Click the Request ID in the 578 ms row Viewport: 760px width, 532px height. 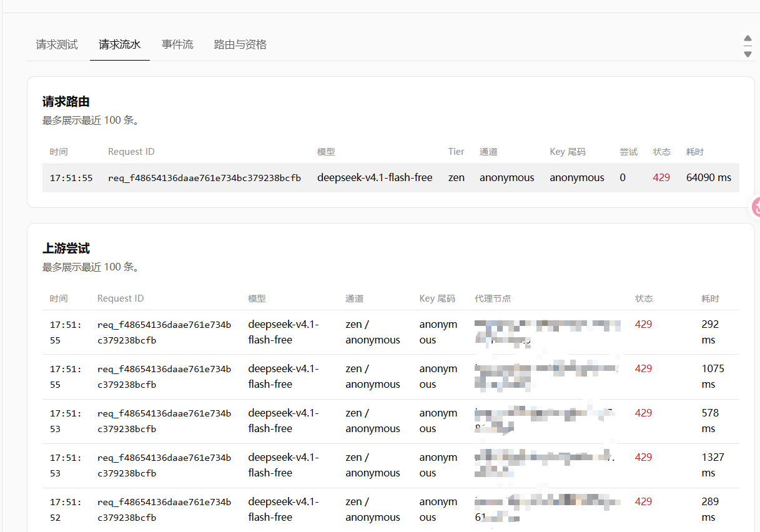(x=164, y=421)
